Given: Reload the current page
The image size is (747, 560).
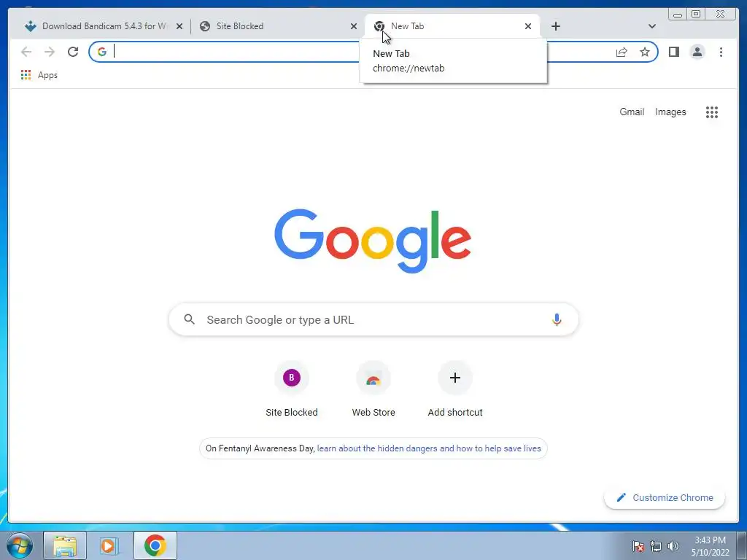Looking at the screenshot, I should (x=73, y=52).
